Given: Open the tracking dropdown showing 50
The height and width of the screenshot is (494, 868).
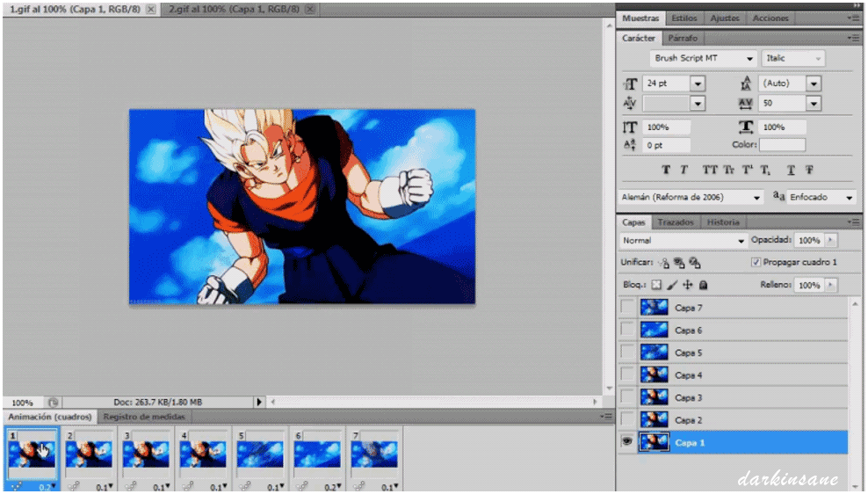Looking at the screenshot, I should coord(814,104).
